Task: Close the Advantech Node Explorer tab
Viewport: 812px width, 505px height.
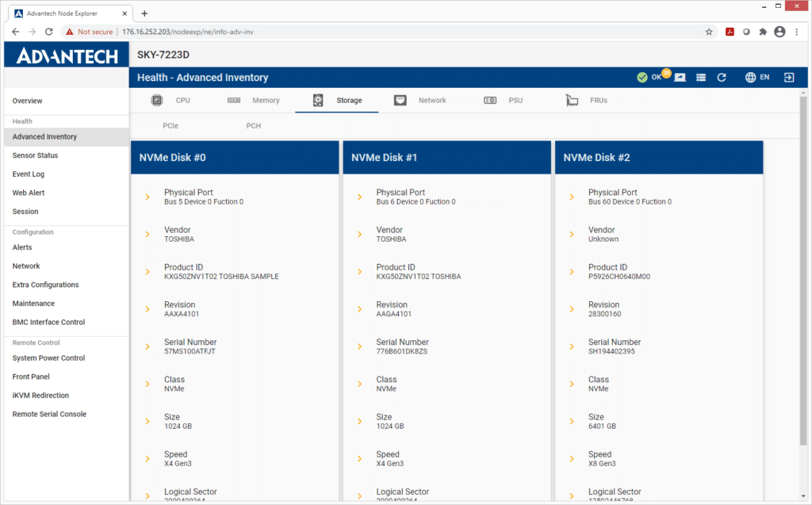Action: (124, 13)
